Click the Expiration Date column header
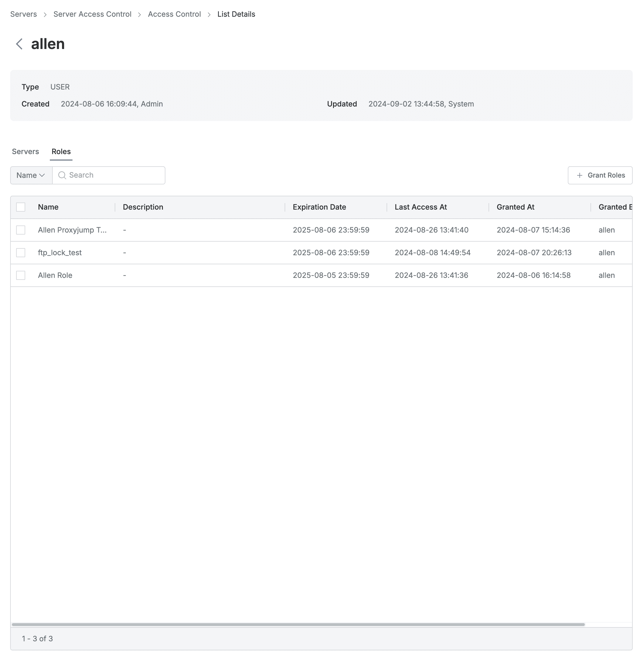The width and height of the screenshot is (644, 660). point(319,207)
